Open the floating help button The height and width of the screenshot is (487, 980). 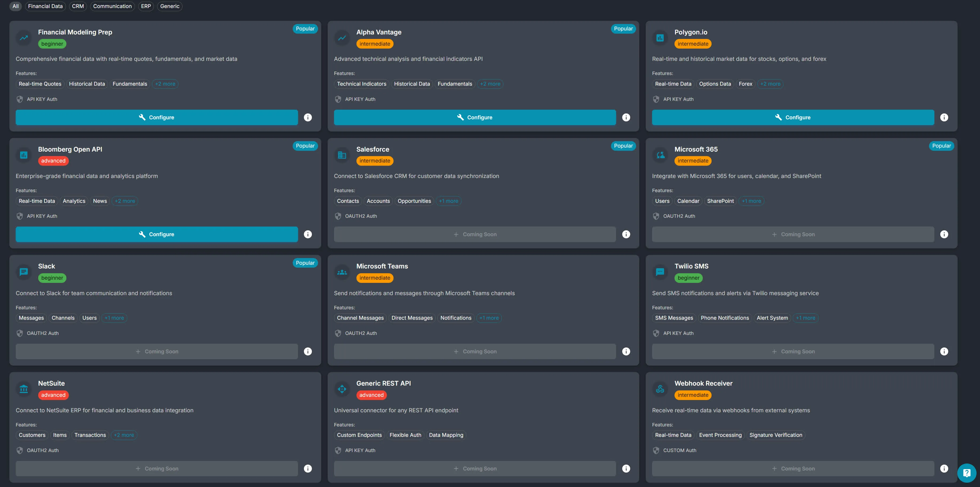[x=966, y=473]
